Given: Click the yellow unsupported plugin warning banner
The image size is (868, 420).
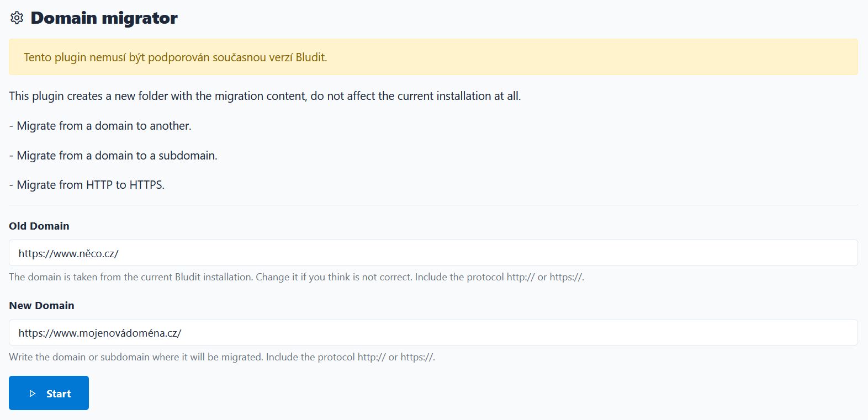Looking at the screenshot, I should (433, 57).
